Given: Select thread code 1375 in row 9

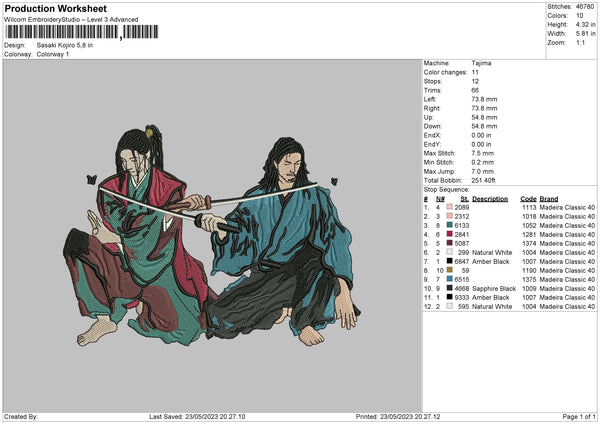Looking at the screenshot, I should (530, 280).
